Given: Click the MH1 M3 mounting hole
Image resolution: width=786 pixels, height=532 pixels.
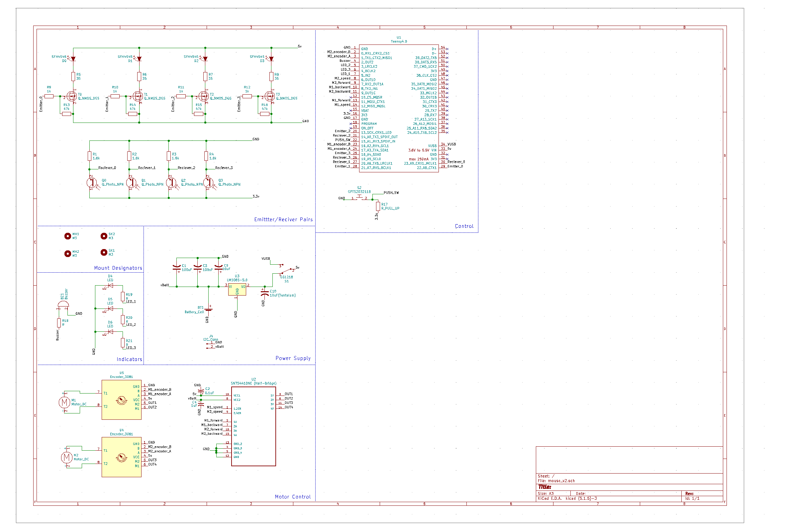Looking at the screenshot, I should tap(68, 236).
